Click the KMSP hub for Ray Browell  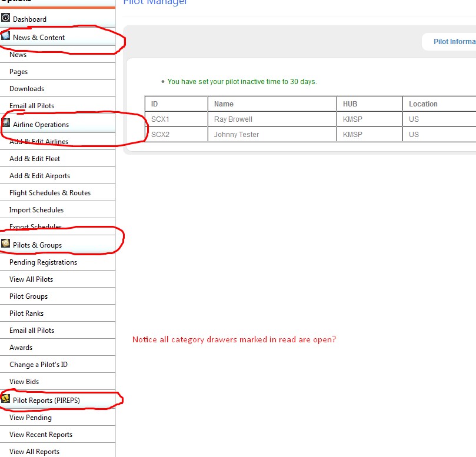coord(352,119)
